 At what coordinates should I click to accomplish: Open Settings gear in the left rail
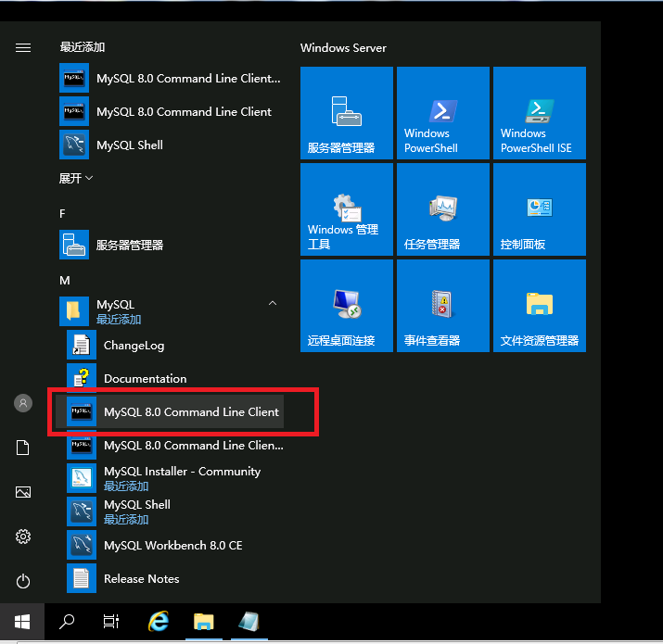[23, 537]
